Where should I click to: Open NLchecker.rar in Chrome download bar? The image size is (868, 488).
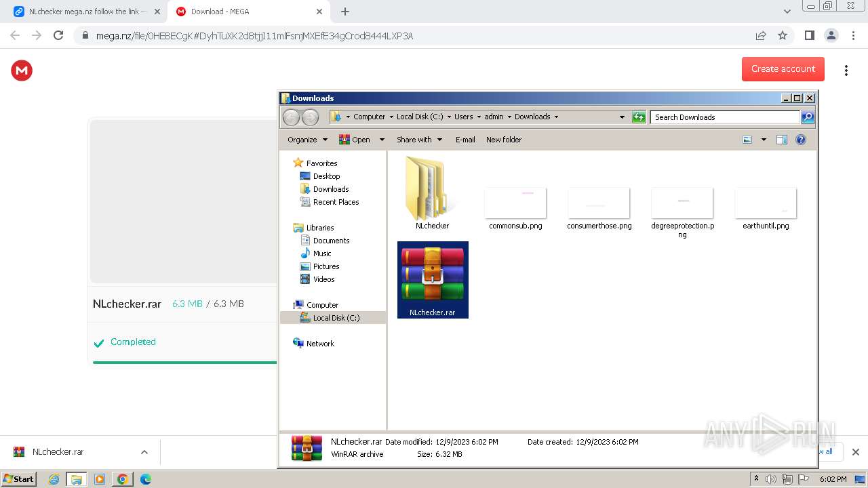(58, 452)
